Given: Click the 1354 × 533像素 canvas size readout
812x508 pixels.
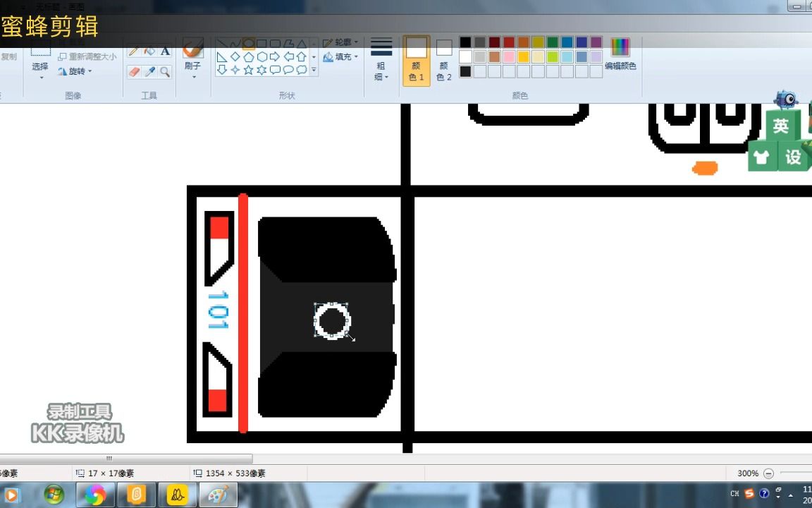Looking at the screenshot, I should coord(235,473).
